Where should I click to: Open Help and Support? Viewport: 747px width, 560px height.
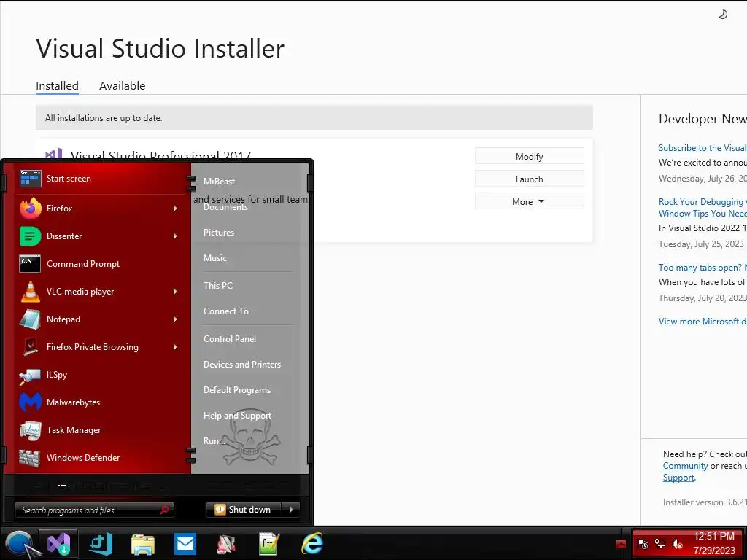click(x=237, y=416)
